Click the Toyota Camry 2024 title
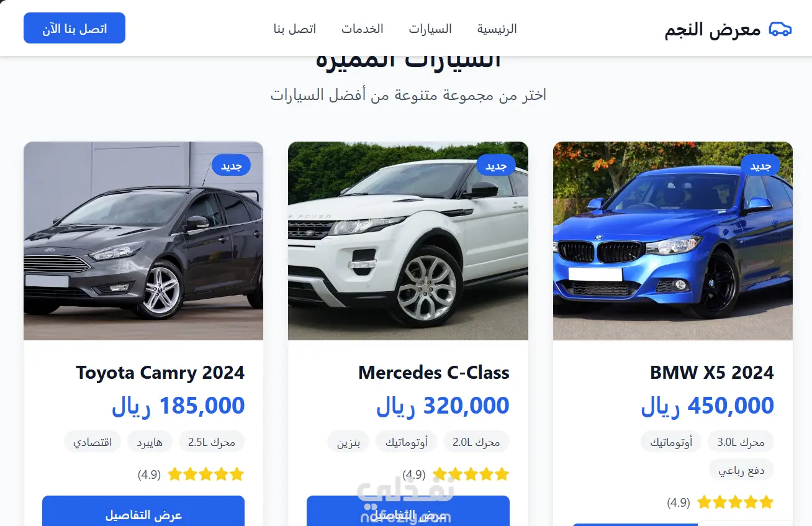 pos(160,373)
